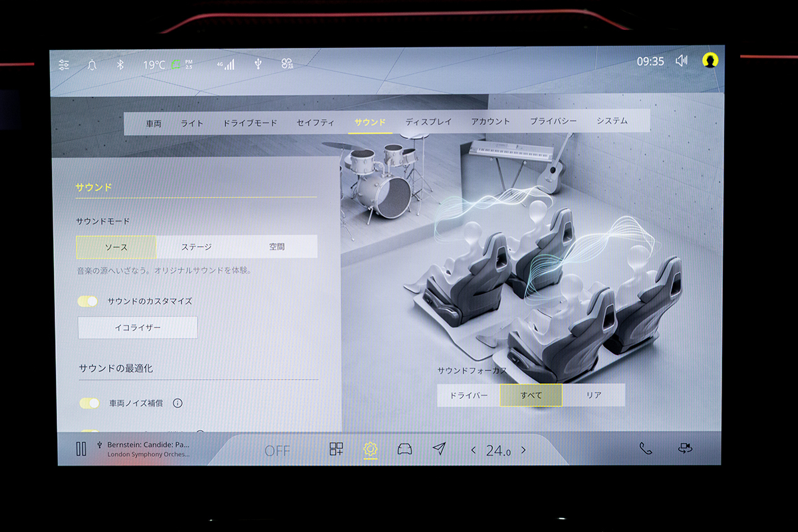The width and height of the screenshot is (798, 532).
Task: Tap the USB connection icon
Action: pos(258,65)
